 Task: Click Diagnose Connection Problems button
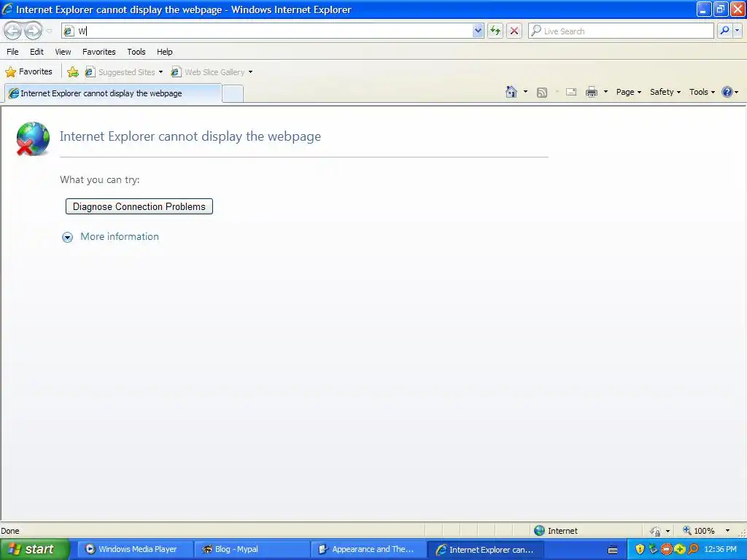[139, 206]
